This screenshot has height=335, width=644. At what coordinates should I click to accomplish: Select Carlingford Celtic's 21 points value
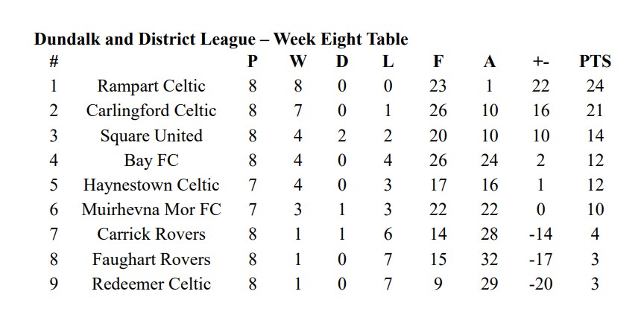click(x=595, y=111)
